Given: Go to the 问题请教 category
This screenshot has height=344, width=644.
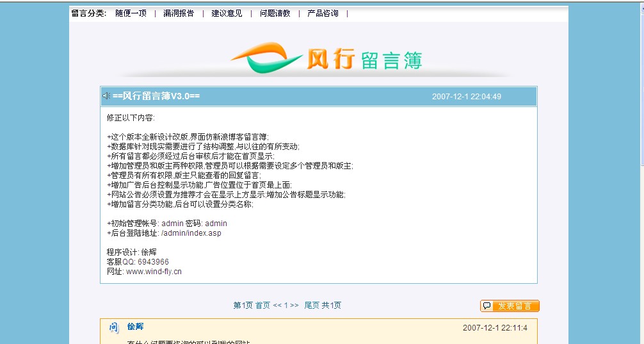Looking at the screenshot, I should tap(275, 13).
